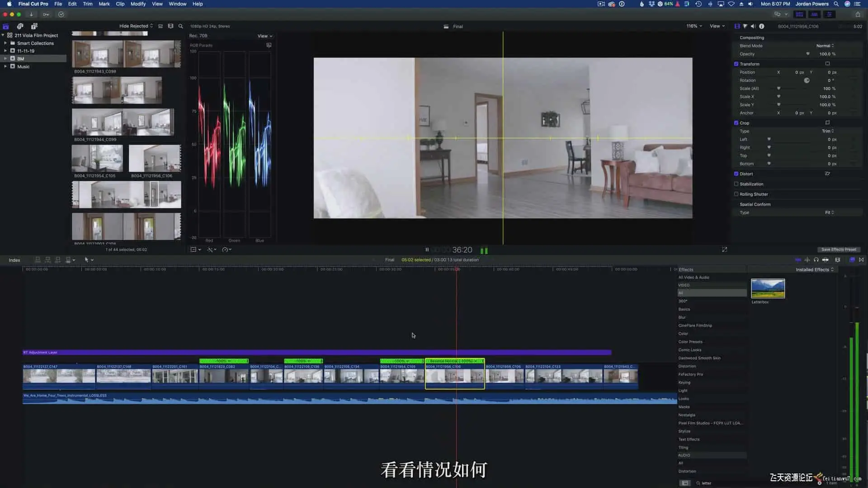Enable the Stabilization checkbox
The width and height of the screenshot is (868, 488).
pos(736,184)
